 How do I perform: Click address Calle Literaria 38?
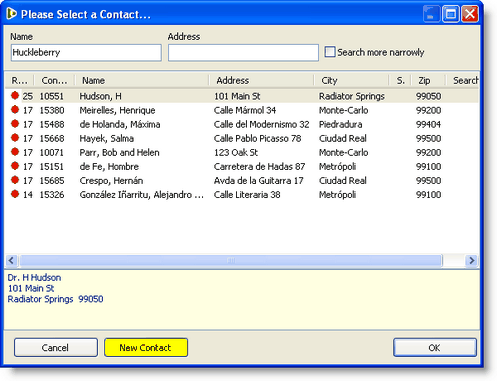[247, 194]
